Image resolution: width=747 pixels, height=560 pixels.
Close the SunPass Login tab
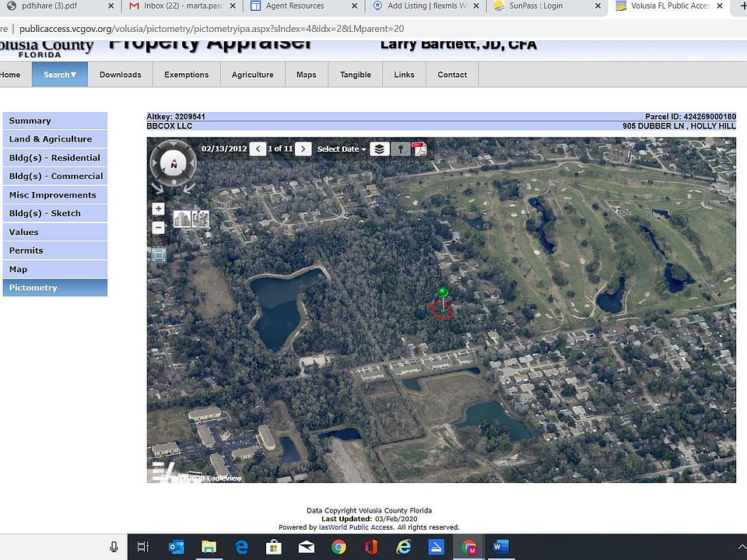(x=598, y=5)
